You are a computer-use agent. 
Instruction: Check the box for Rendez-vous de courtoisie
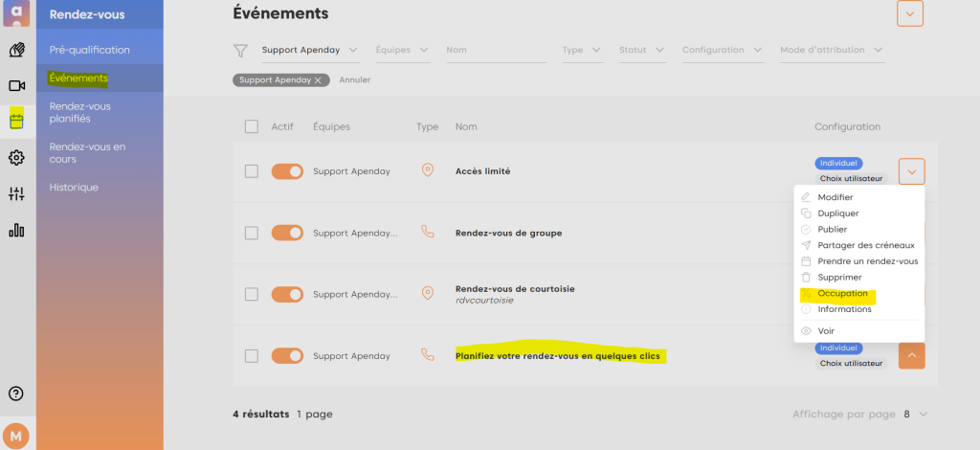(x=252, y=294)
